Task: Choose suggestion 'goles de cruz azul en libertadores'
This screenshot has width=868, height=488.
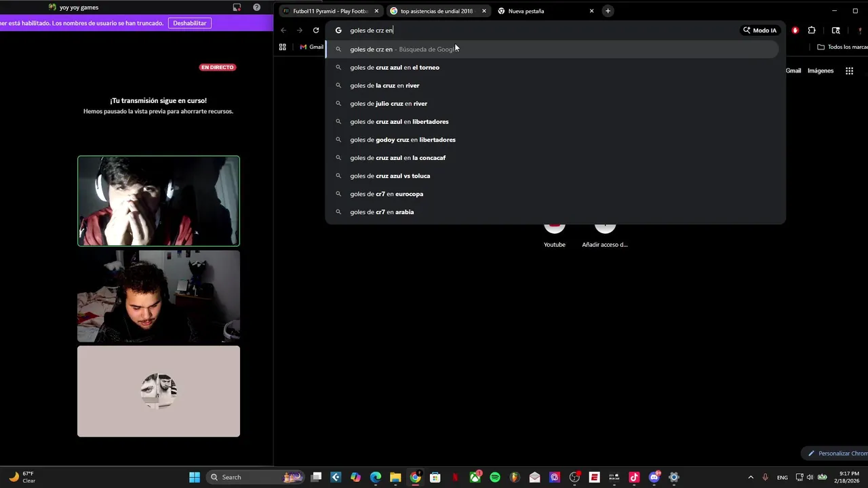Action: (553, 121)
